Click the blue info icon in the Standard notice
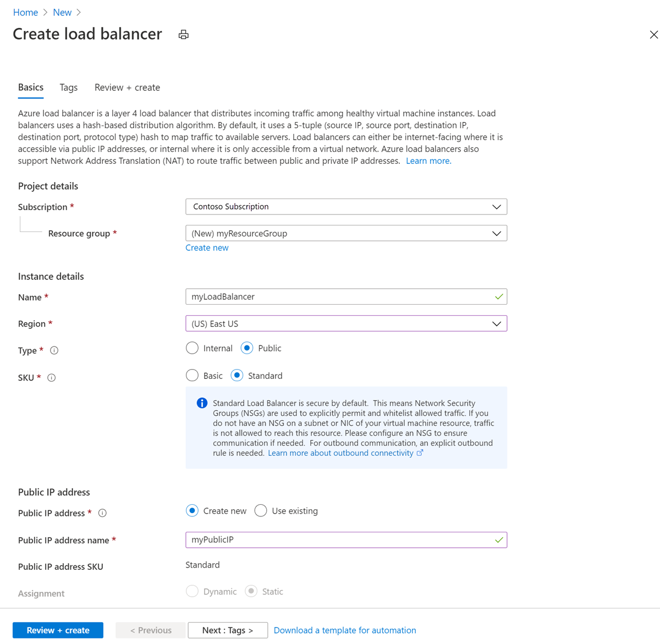The height and width of the screenshot is (644, 660). point(202,403)
